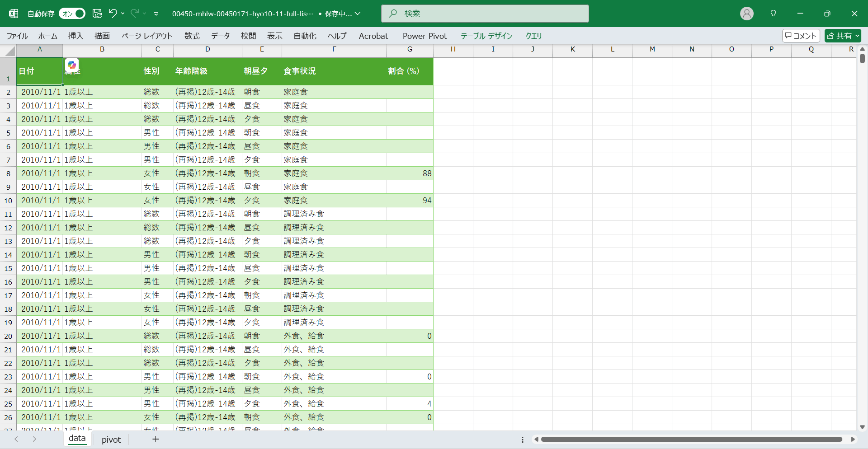Open Customize Quick Access Toolbar dropdown
This screenshot has width=868, height=449.
tap(156, 14)
